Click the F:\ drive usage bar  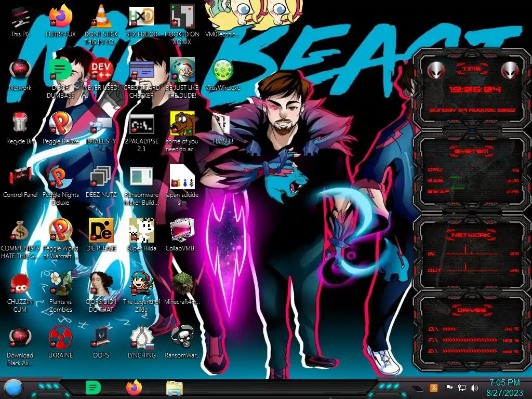pos(473,340)
